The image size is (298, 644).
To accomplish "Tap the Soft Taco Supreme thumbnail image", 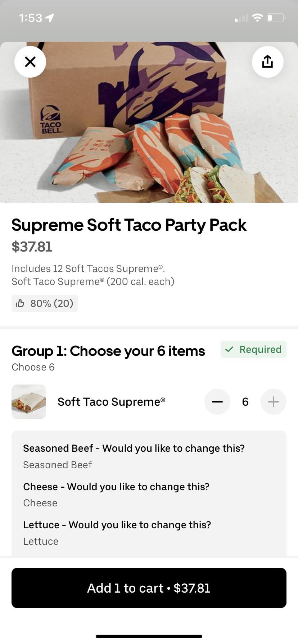I will (x=29, y=402).
